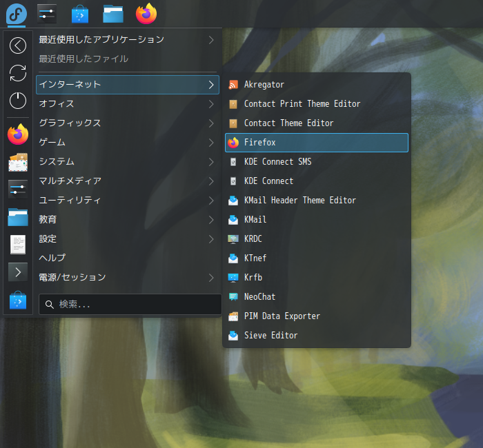Viewport: 483px width, 448px height.
Task: Click the KMail Header Theme Editor icon
Action: point(233,201)
